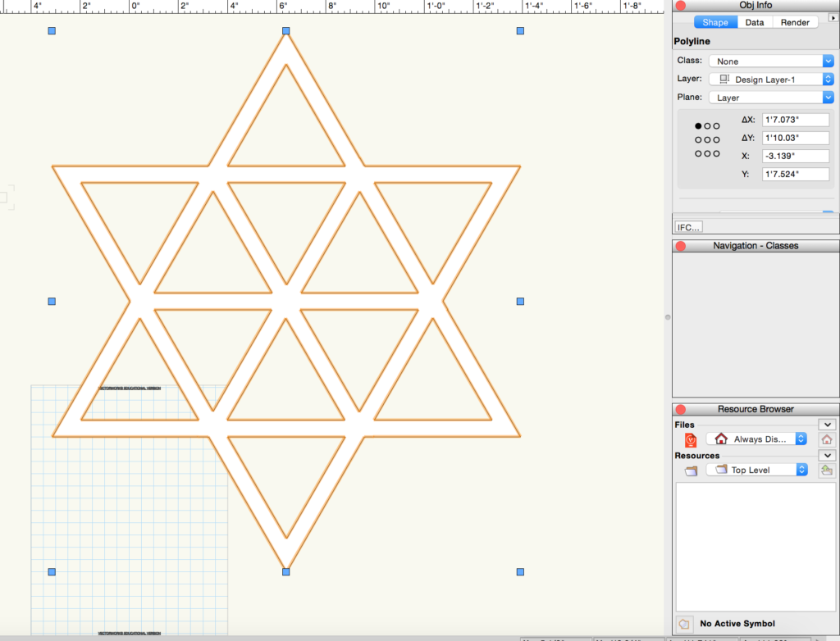Open the Always Dis... files dropdown
This screenshot has width=840, height=641.
[x=756, y=439]
